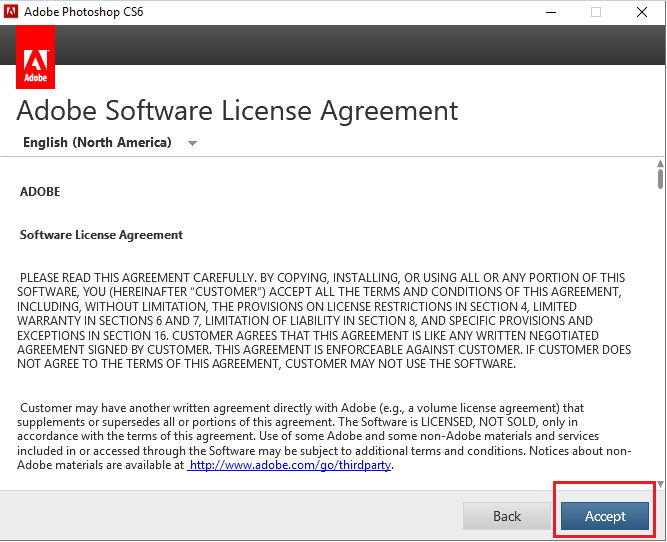667x542 pixels.
Task: Open the adobe.com thirdparty link
Action: tap(289, 465)
